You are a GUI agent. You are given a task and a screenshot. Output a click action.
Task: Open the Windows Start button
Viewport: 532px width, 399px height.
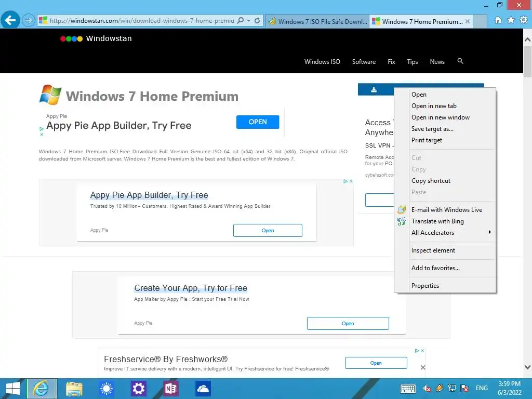[13, 389]
